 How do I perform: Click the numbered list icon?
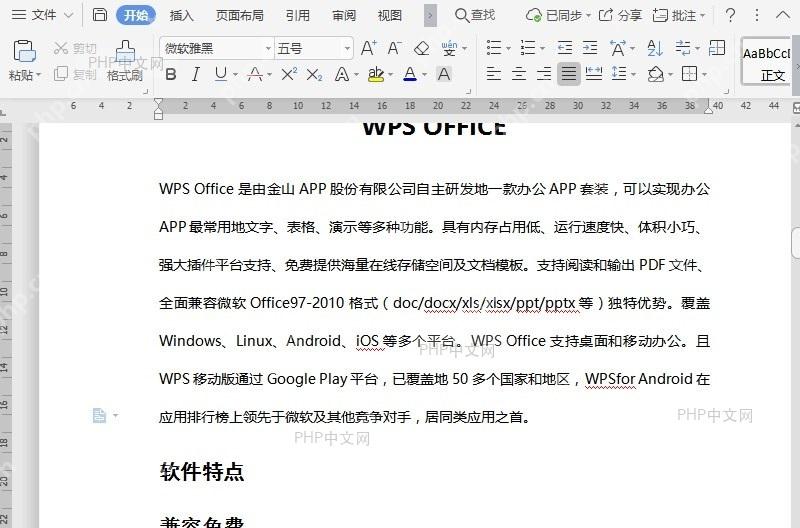click(x=528, y=48)
